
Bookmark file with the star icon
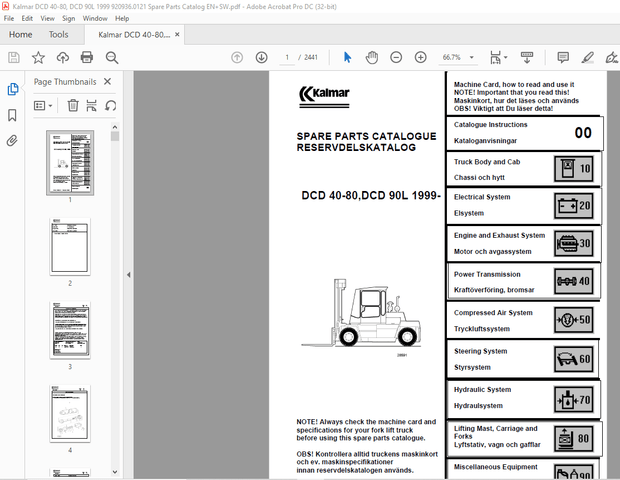click(x=38, y=58)
